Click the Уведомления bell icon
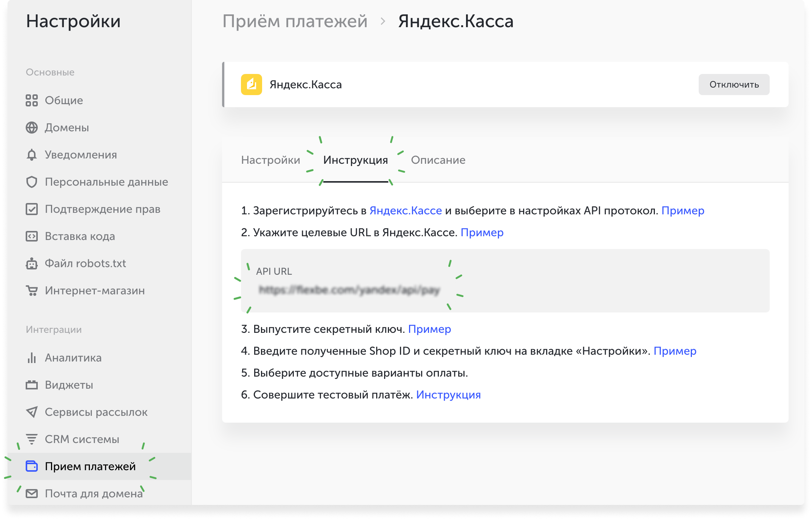This screenshot has width=812, height=520. pyautogui.click(x=32, y=155)
